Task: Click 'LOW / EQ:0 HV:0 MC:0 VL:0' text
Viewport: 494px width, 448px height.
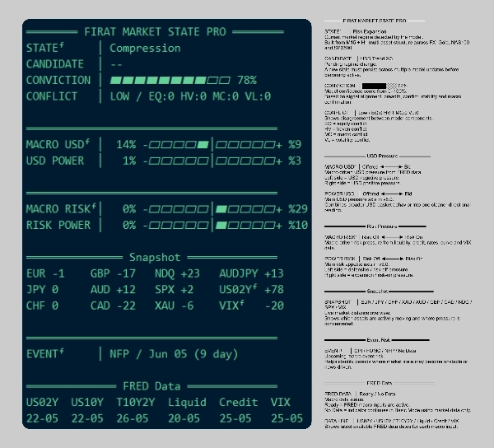Action: tap(190, 96)
